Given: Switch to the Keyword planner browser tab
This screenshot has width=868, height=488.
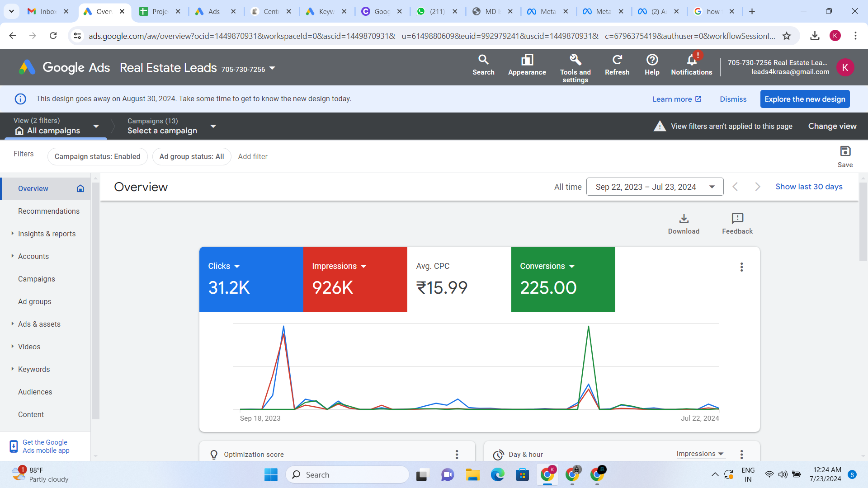Looking at the screenshot, I should click(x=326, y=12).
